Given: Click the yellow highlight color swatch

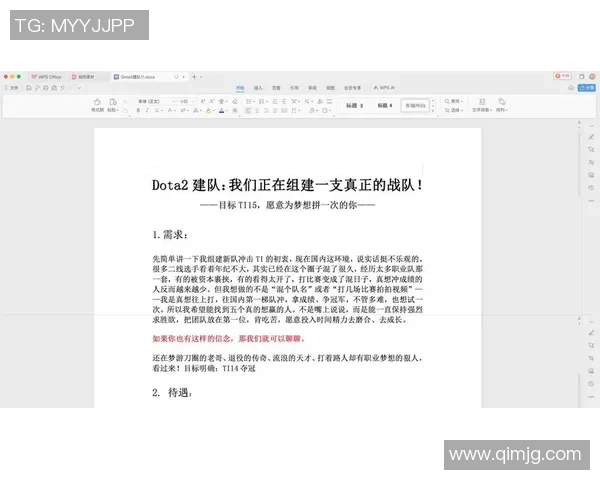Looking at the screenshot, I should click(x=209, y=110).
